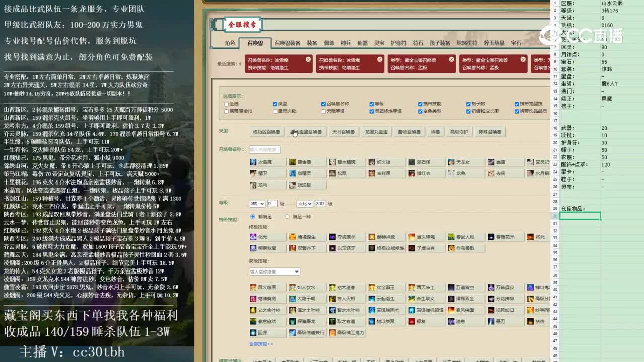The image size is (644, 362).
Task: Toggle the 变色类型 checkbox
Action: (420, 111)
